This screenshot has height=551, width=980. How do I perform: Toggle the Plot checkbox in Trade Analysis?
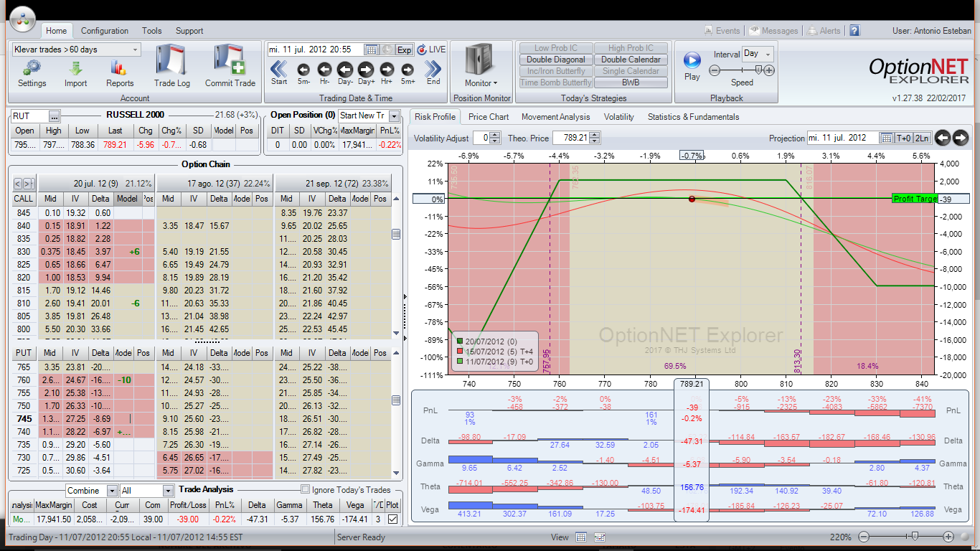pos(392,519)
